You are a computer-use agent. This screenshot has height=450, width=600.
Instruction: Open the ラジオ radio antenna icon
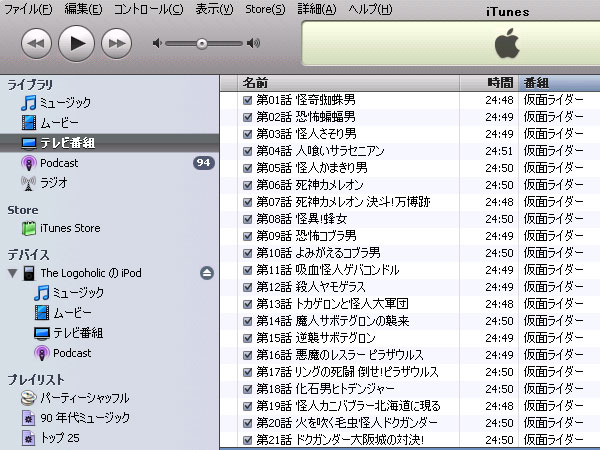(29, 183)
